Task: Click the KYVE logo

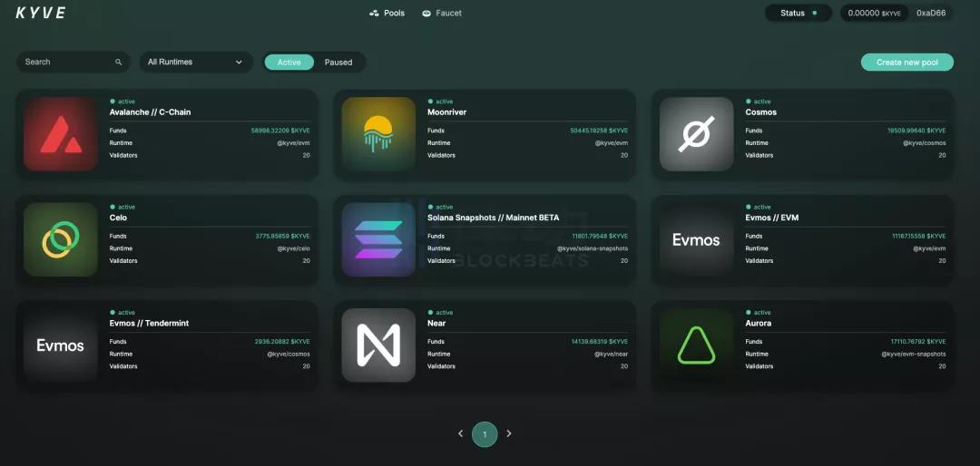Action: pyautogui.click(x=41, y=13)
